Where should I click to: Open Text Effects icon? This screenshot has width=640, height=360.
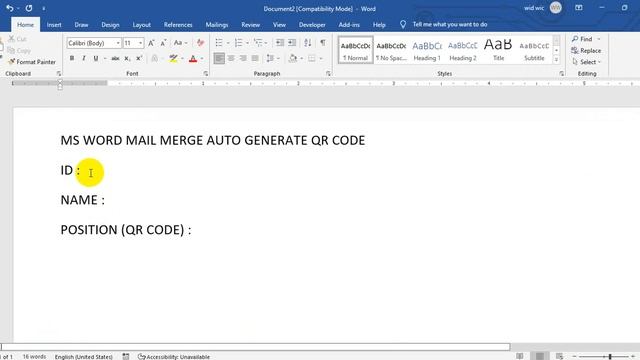click(x=155, y=59)
